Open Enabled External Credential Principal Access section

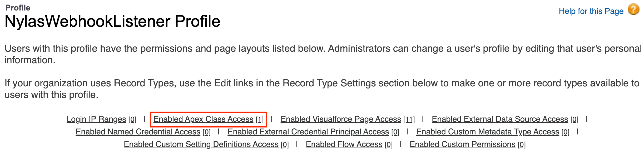[308, 132]
